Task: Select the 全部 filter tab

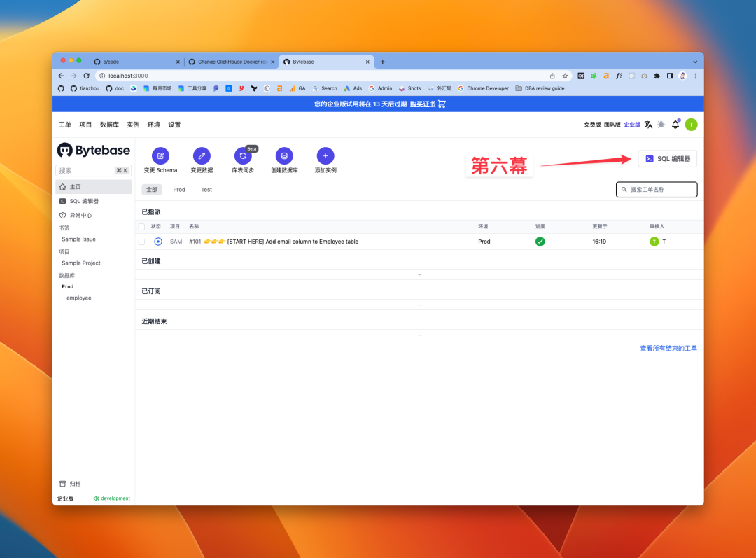Action: coord(152,190)
